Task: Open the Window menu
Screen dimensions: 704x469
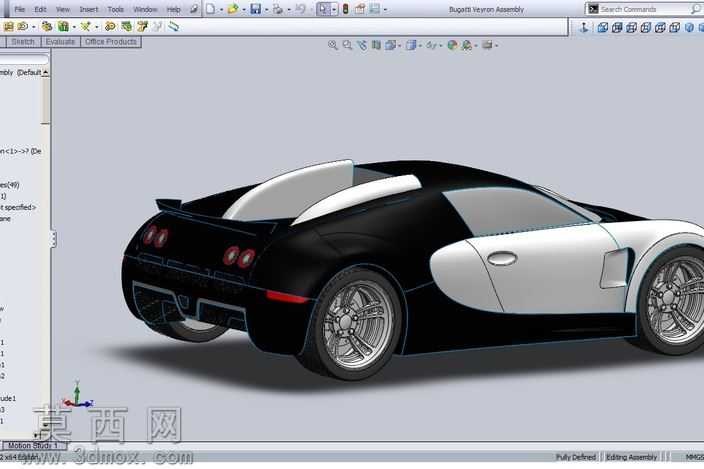Action: point(145,9)
